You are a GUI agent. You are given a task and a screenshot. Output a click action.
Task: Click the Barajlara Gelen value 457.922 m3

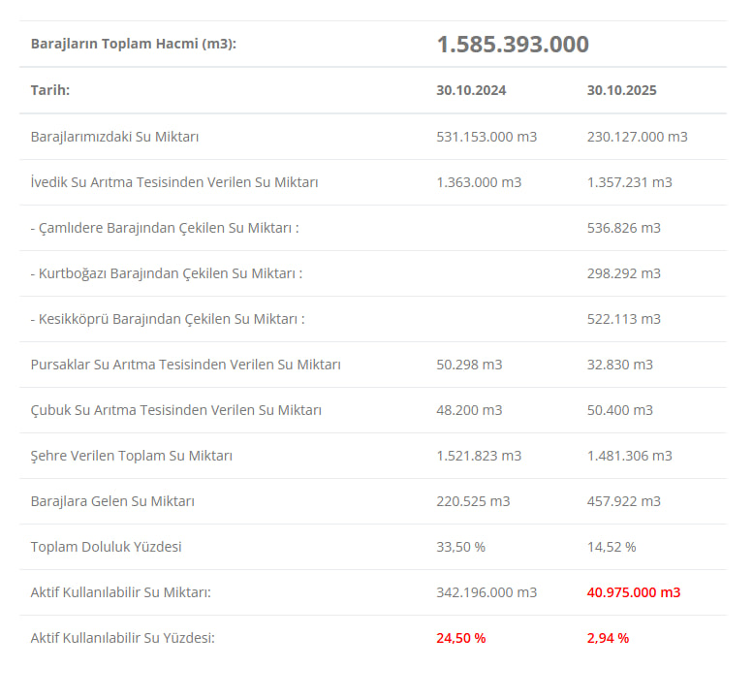point(623,501)
